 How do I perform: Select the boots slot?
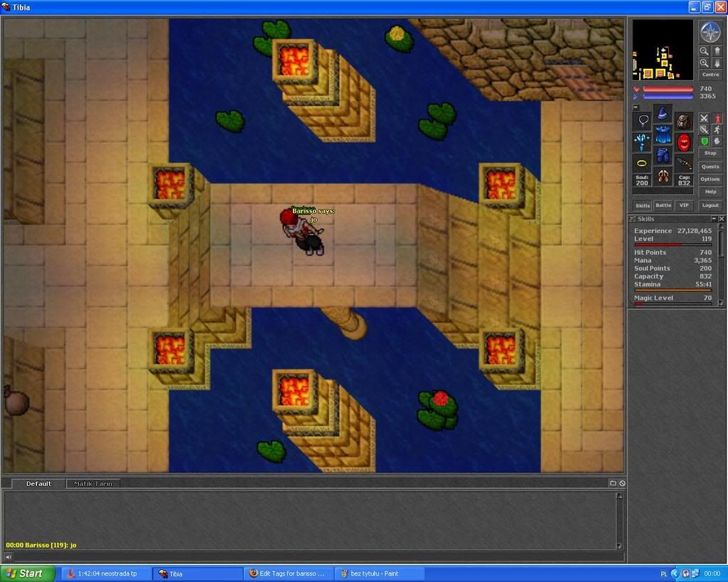(x=663, y=177)
